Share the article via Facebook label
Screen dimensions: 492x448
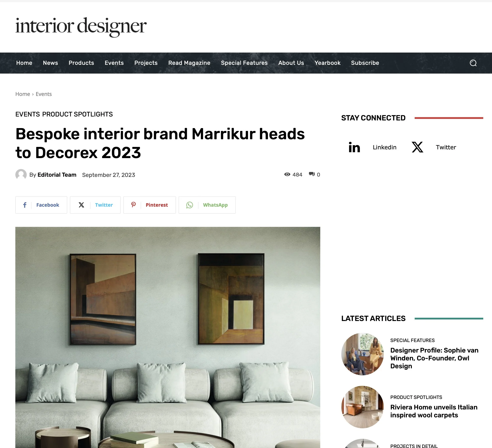(48, 205)
